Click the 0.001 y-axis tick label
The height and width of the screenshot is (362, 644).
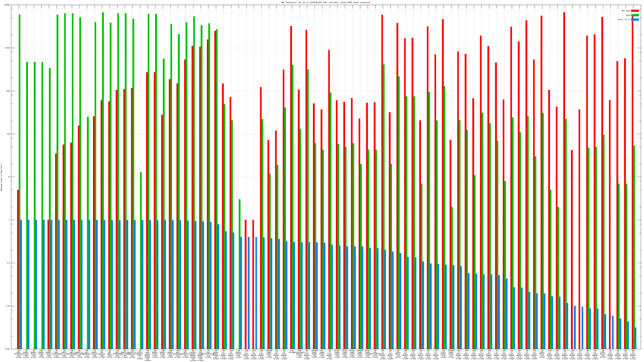(8, 349)
